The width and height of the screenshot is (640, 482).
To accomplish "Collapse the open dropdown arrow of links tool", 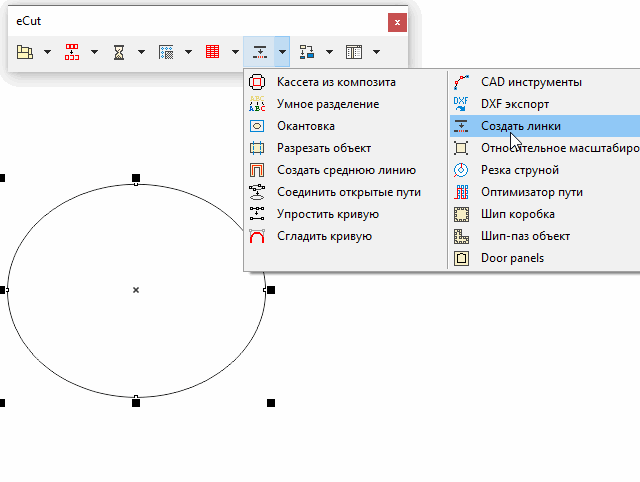I will [x=282, y=52].
